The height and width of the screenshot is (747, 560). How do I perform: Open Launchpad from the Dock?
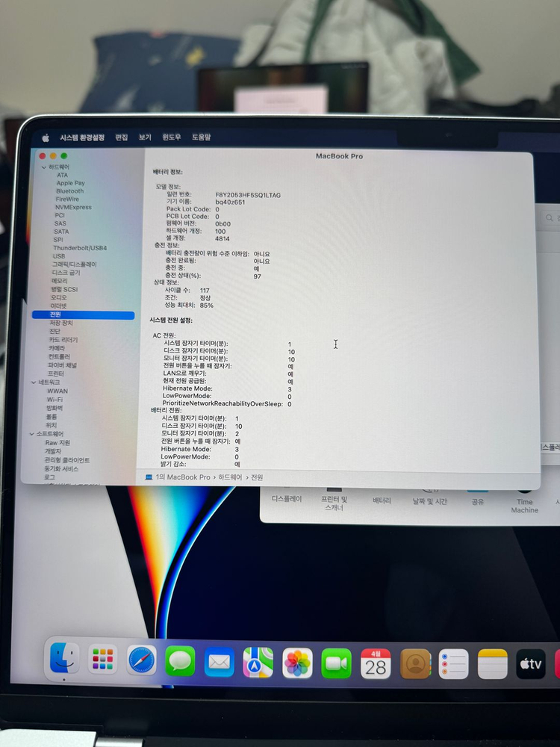pyautogui.click(x=103, y=660)
